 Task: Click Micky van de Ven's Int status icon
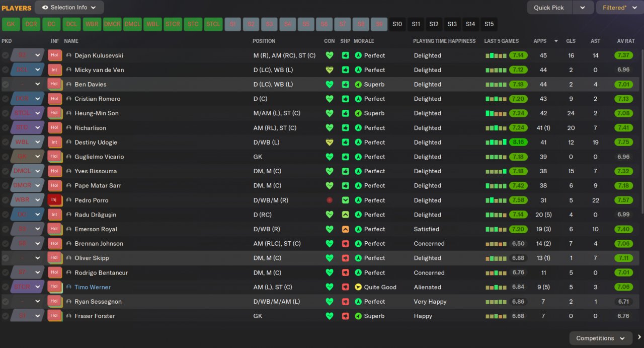point(54,70)
